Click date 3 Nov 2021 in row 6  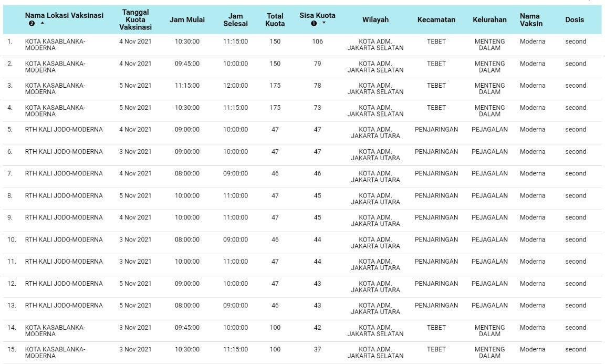135,151
